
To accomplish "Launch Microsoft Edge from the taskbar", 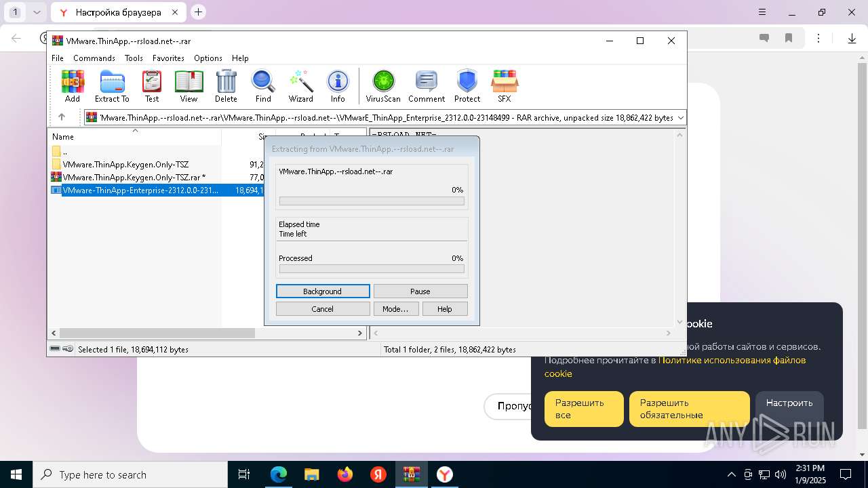I will coord(278,474).
